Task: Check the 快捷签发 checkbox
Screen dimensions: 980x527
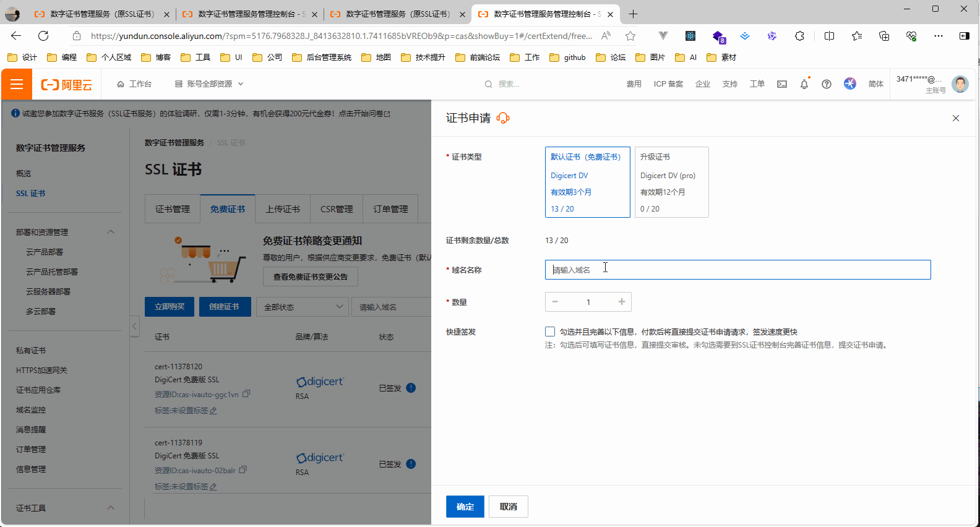Action: (550, 332)
